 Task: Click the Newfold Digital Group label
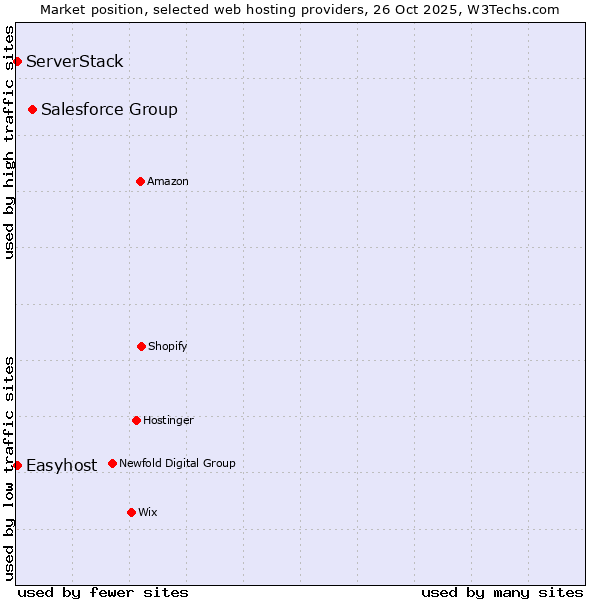pyautogui.click(x=177, y=464)
